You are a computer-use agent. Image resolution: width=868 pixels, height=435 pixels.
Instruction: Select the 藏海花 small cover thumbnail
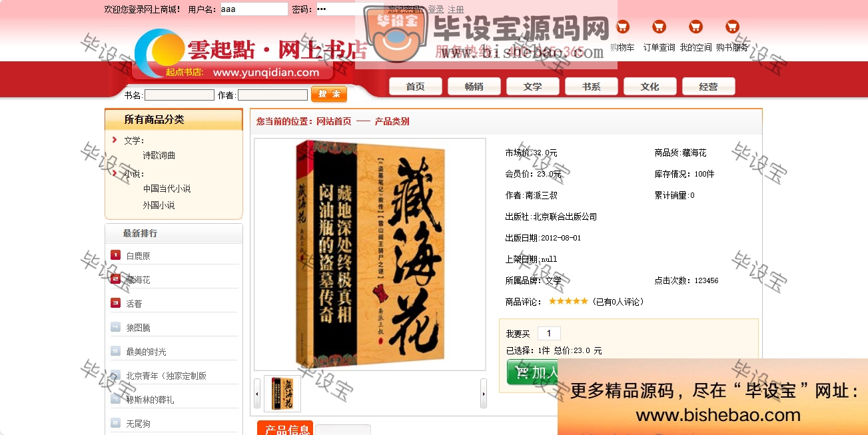coord(282,394)
